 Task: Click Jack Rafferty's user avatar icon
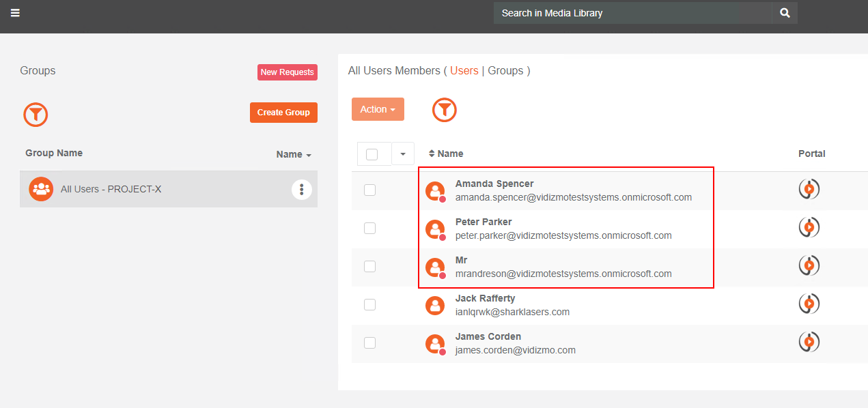point(435,305)
